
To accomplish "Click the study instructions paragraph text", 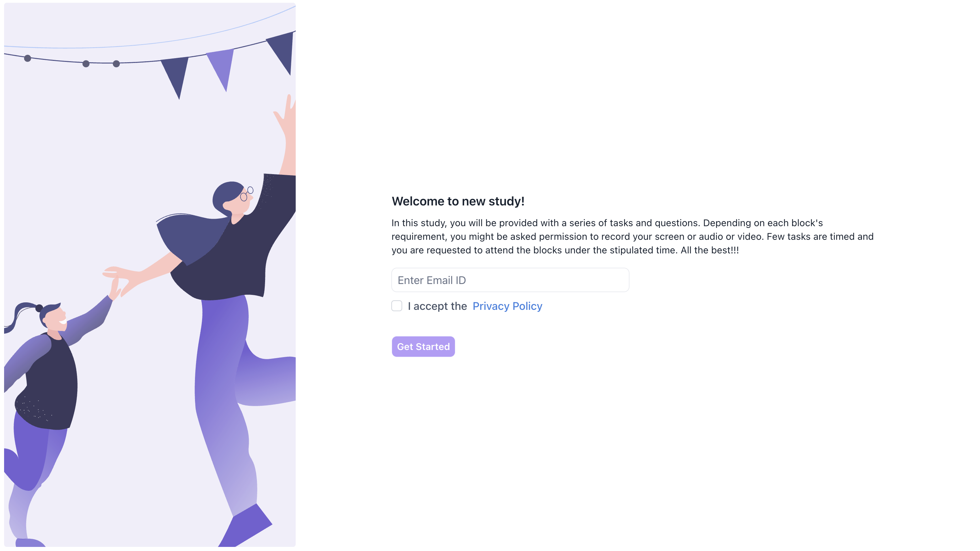I will pyautogui.click(x=632, y=236).
